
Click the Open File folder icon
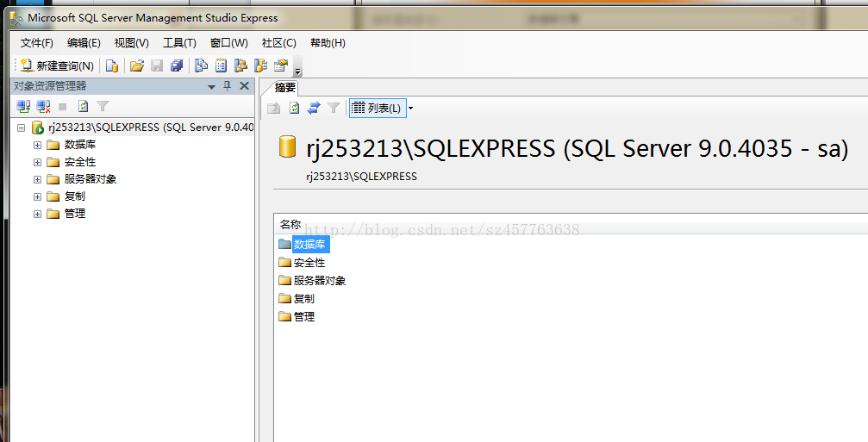[x=137, y=65]
